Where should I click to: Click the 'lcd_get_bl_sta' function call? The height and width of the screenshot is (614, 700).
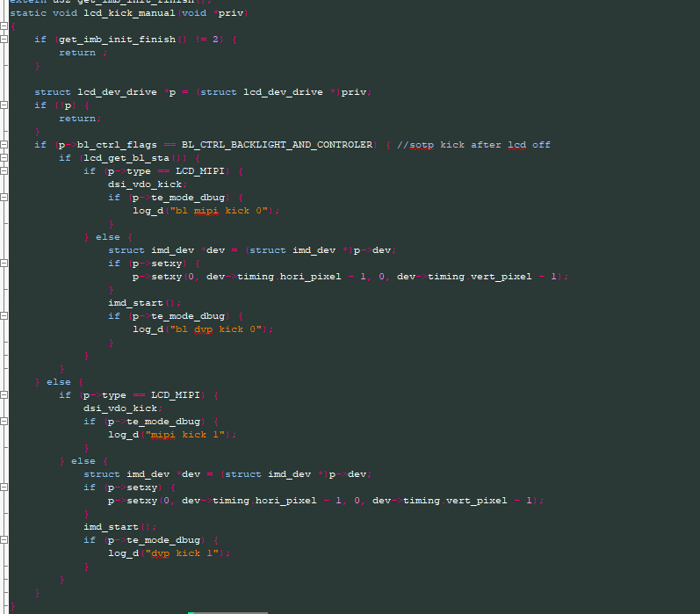[126, 158]
